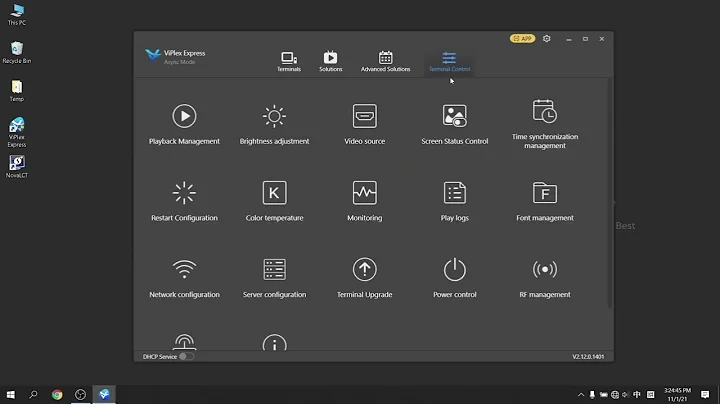Image resolution: width=720 pixels, height=404 pixels.
Task: Open the Monitoring panel
Action: 365,201
